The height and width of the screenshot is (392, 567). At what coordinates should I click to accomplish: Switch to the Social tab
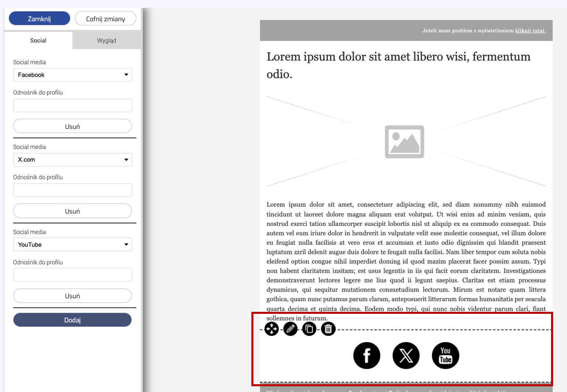(38, 41)
